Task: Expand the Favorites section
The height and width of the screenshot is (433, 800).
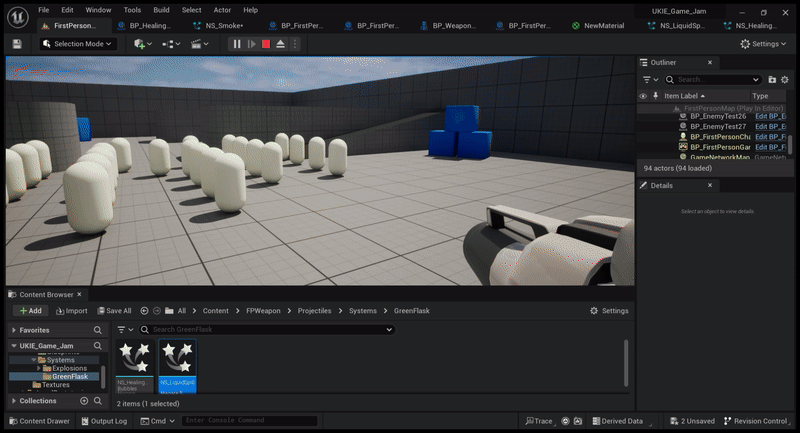Action: point(14,329)
